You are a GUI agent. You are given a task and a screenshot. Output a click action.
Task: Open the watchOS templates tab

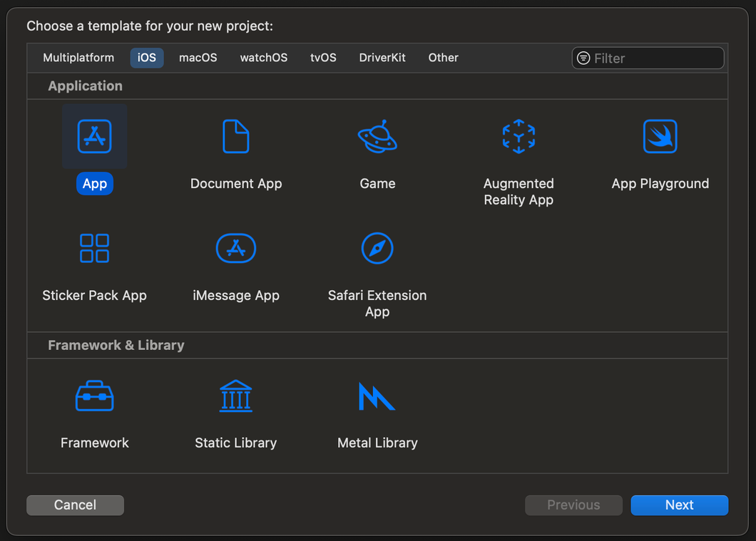pos(263,58)
